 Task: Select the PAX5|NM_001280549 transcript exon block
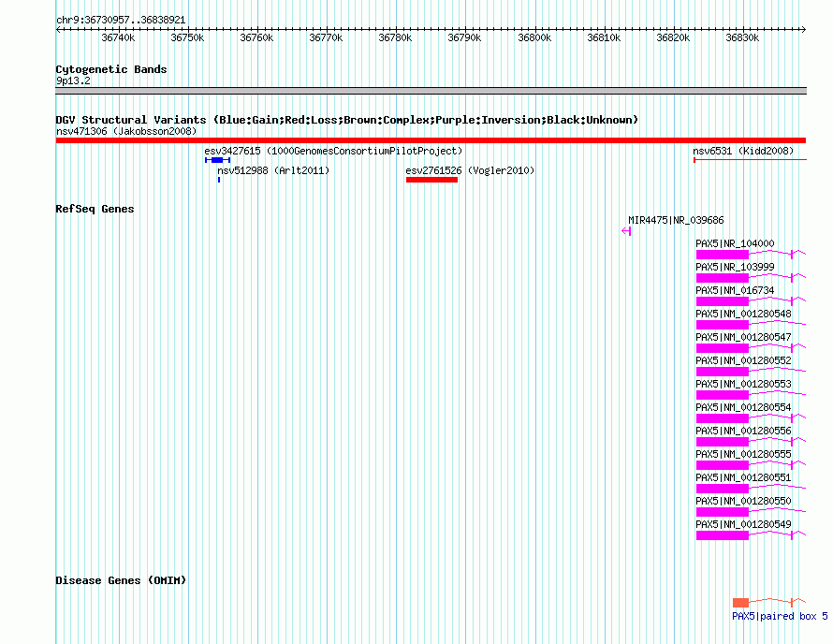click(722, 535)
